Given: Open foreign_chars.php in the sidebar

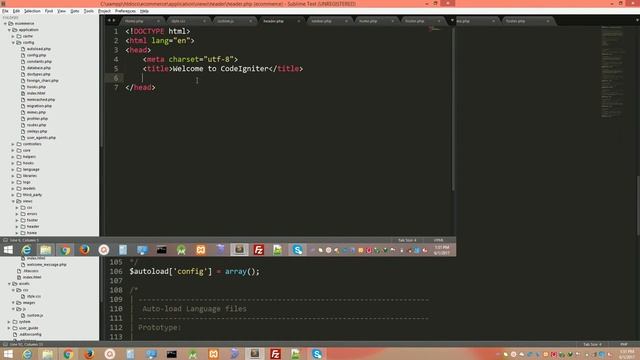Looking at the screenshot, I should coord(42,81).
